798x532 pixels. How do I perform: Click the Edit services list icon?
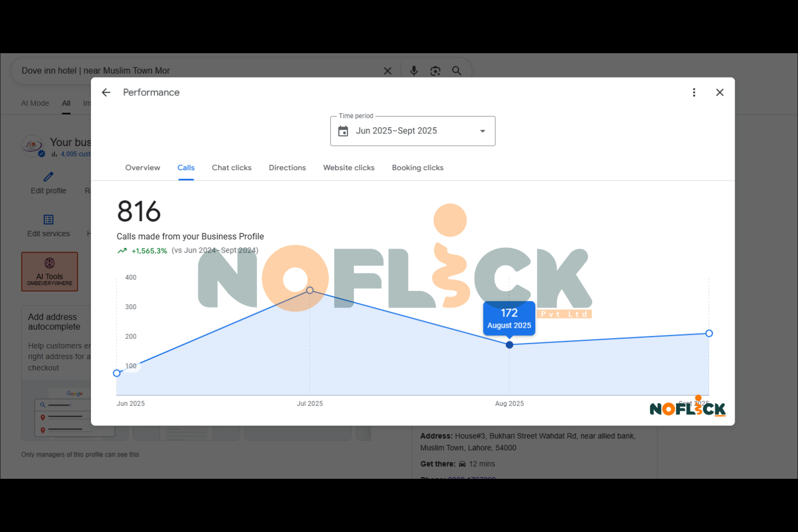(48, 220)
